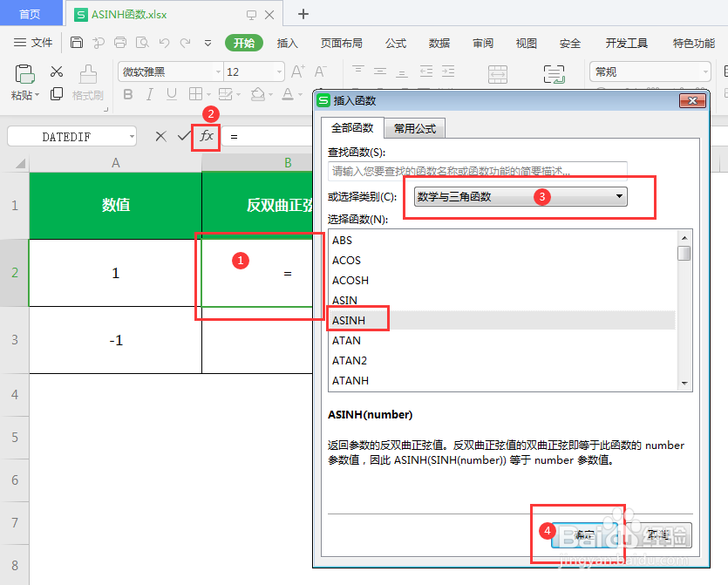Select the 全部函数 tab in dialog

coord(352,127)
